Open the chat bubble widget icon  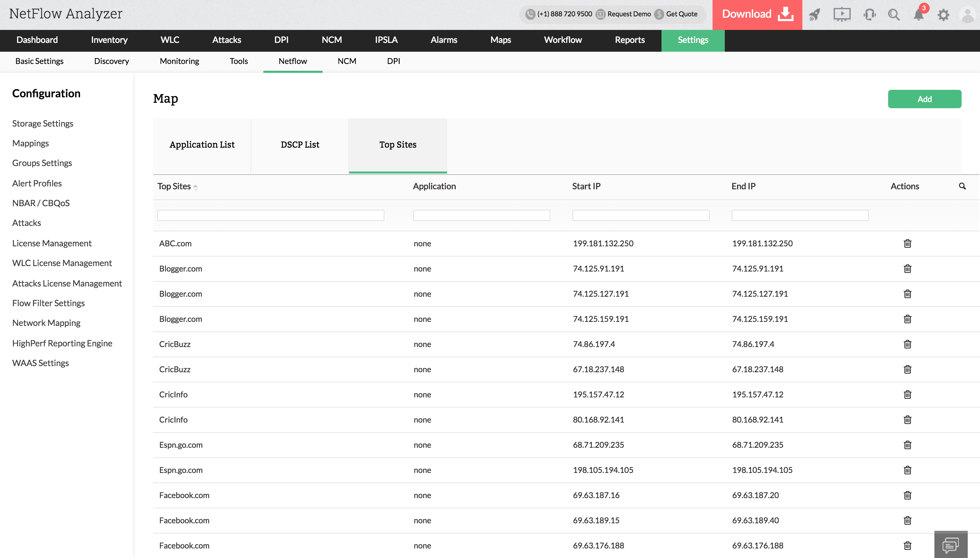click(x=950, y=545)
